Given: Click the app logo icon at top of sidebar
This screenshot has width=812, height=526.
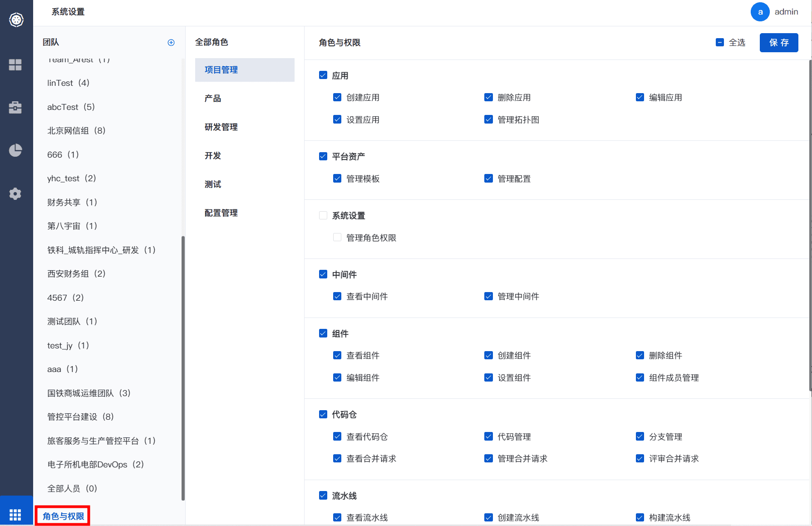Looking at the screenshot, I should (x=16, y=20).
